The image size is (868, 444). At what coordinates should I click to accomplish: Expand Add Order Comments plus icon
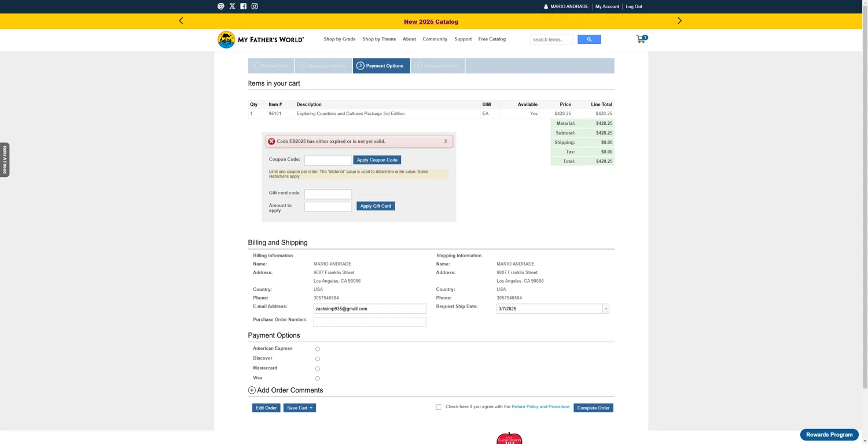click(x=252, y=390)
